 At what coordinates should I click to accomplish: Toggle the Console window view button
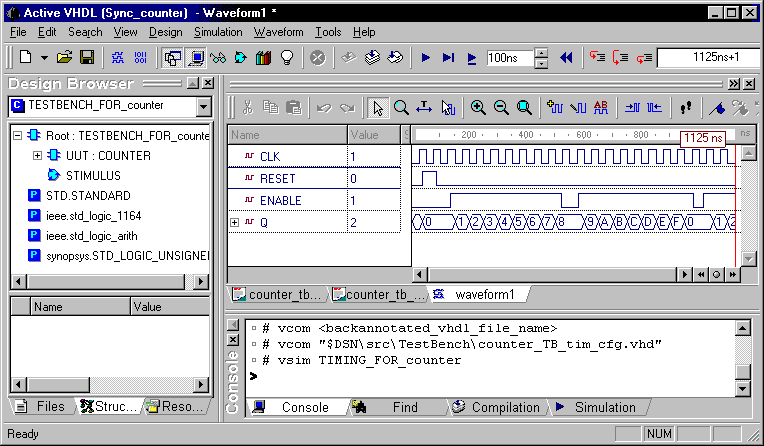pyautogui.click(x=196, y=58)
